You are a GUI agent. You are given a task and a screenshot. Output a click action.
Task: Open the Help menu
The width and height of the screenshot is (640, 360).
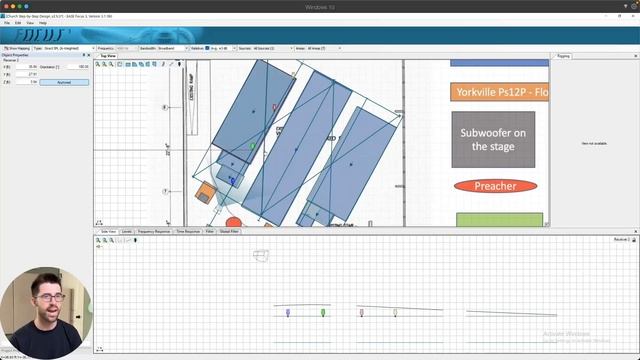(42, 23)
